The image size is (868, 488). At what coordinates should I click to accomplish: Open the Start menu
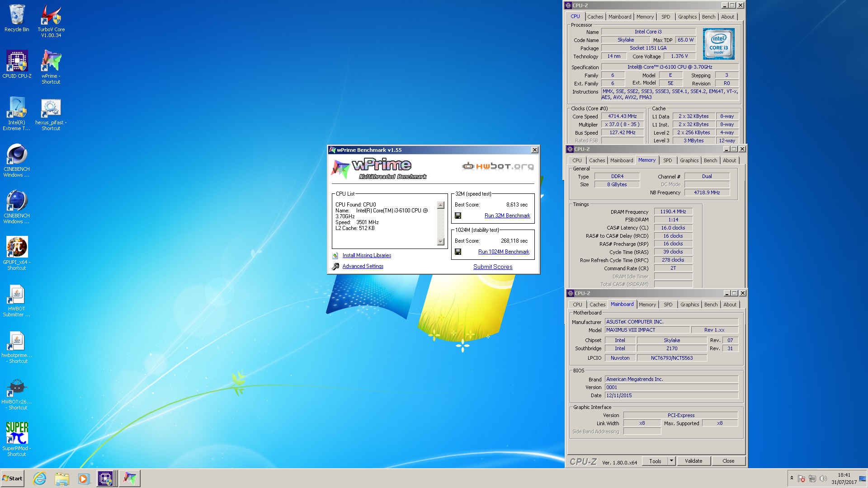pyautogui.click(x=12, y=479)
